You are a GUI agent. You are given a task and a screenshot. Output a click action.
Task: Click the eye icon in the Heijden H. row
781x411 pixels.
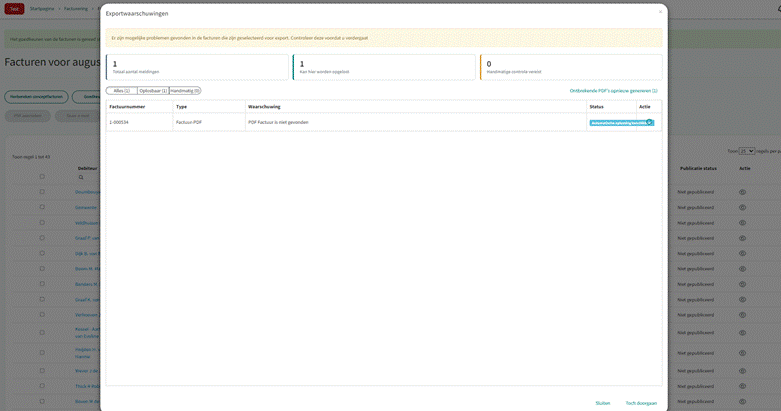pos(742,353)
